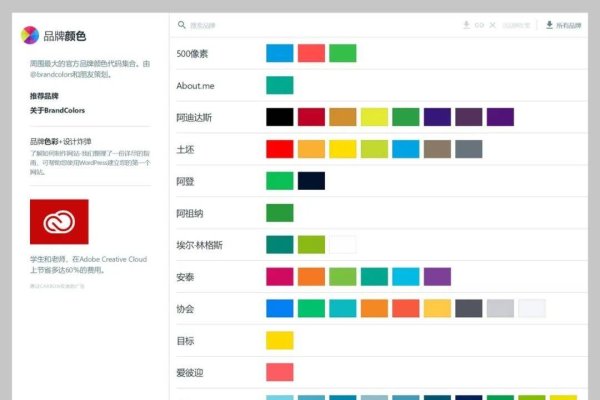The width and height of the screenshot is (600, 400).
Task: Download all brands via 所有品牌 button
Action: [x=563, y=25]
